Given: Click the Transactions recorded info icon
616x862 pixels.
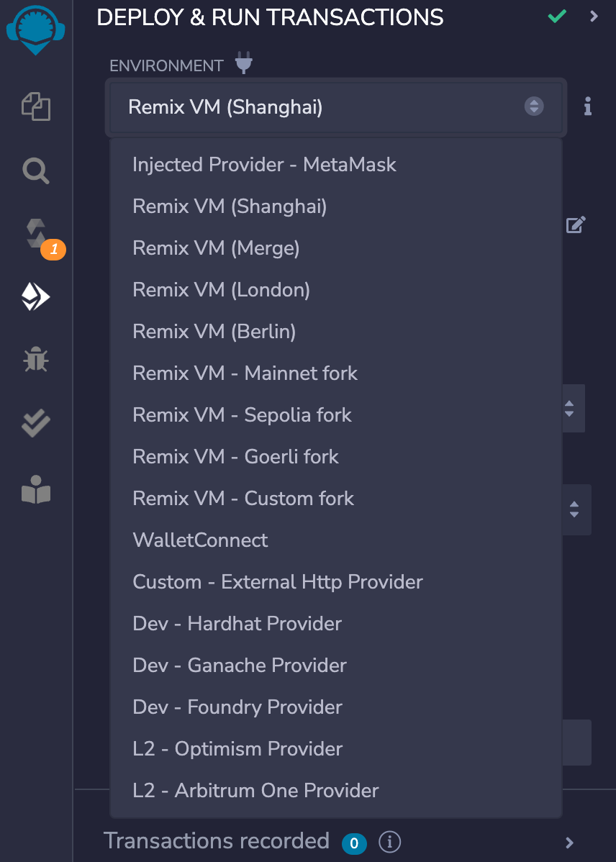Looking at the screenshot, I should [389, 841].
